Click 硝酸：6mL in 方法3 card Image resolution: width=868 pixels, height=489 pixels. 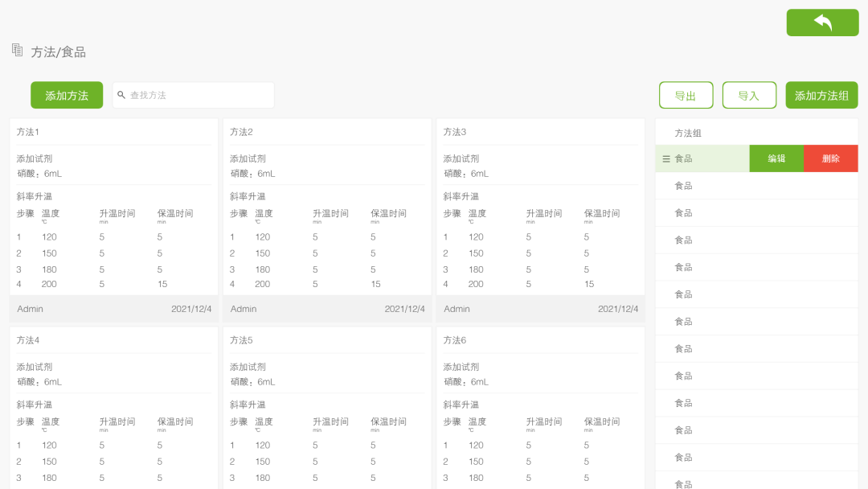(466, 174)
